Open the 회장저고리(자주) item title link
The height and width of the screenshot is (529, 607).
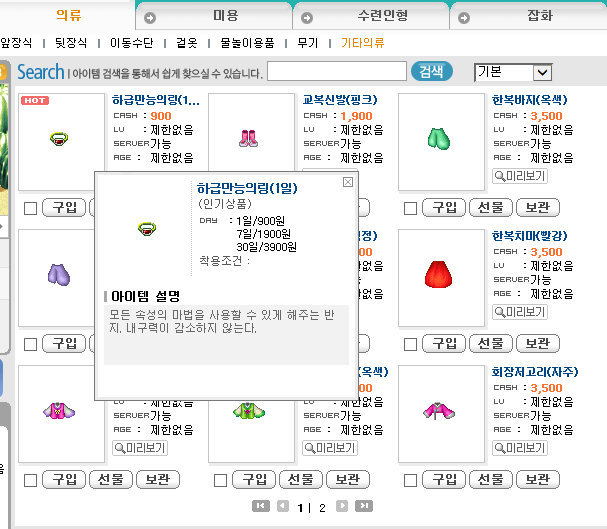[535, 372]
